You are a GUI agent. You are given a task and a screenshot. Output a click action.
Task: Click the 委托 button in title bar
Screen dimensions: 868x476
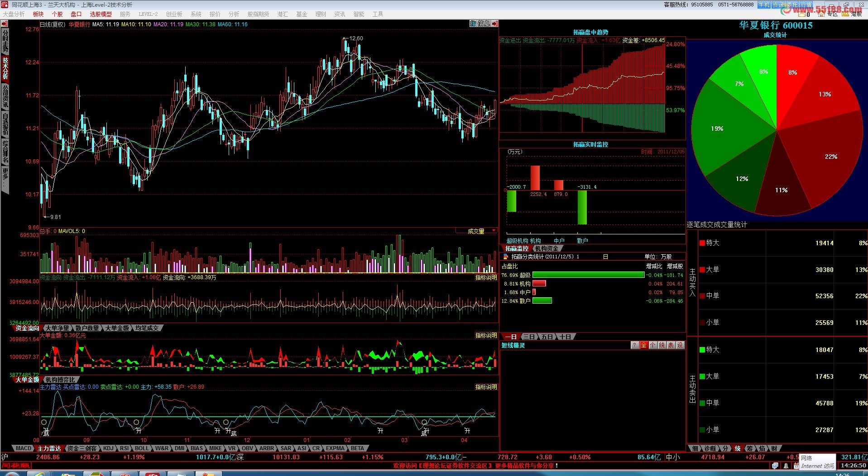tap(792, 5)
